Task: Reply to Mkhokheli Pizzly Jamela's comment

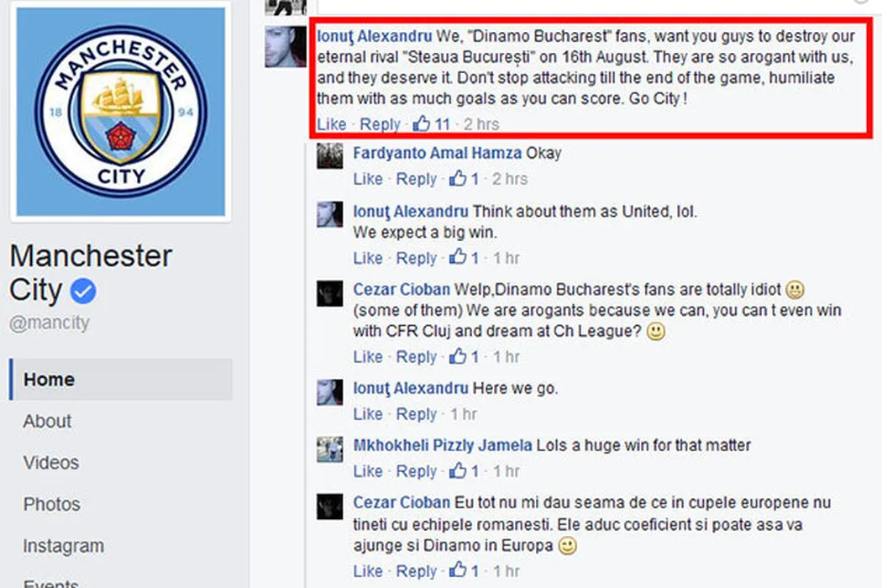Action: click(x=417, y=471)
